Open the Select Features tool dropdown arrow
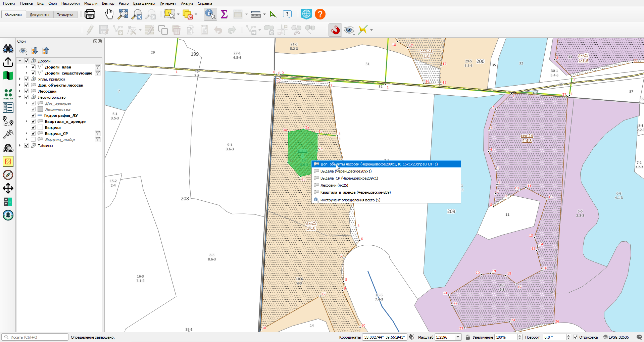Viewport: 644px width, 342px height. (178, 14)
